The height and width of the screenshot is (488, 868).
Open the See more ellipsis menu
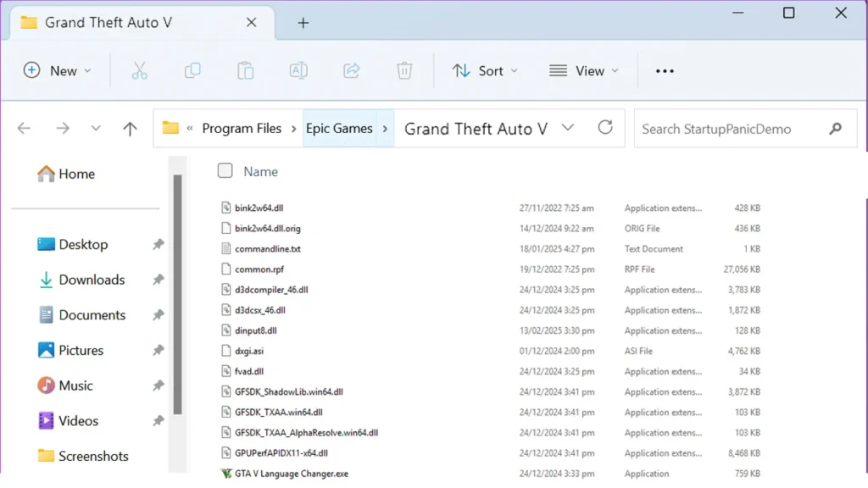pos(664,70)
